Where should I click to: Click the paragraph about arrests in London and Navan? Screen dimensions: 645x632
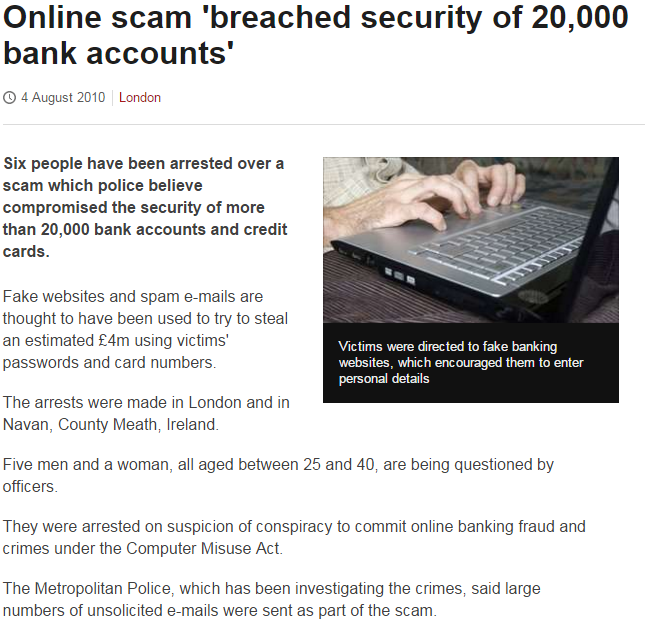pyautogui.click(x=146, y=414)
